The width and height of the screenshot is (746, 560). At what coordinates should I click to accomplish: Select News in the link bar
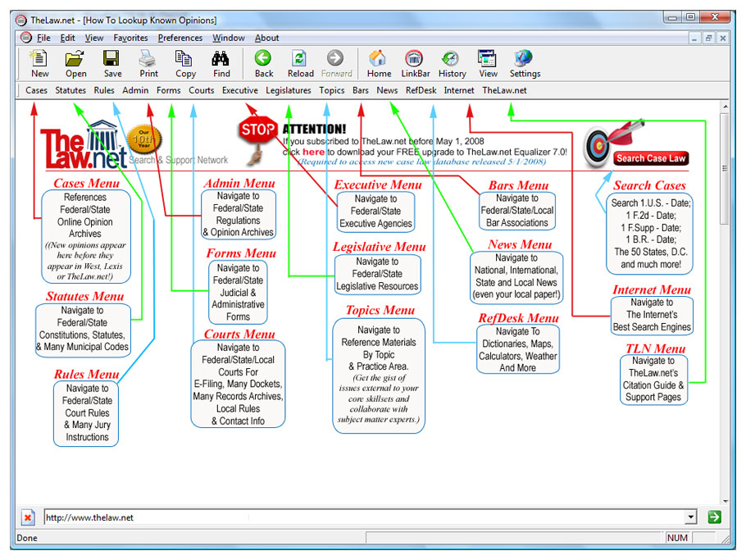(x=387, y=90)
